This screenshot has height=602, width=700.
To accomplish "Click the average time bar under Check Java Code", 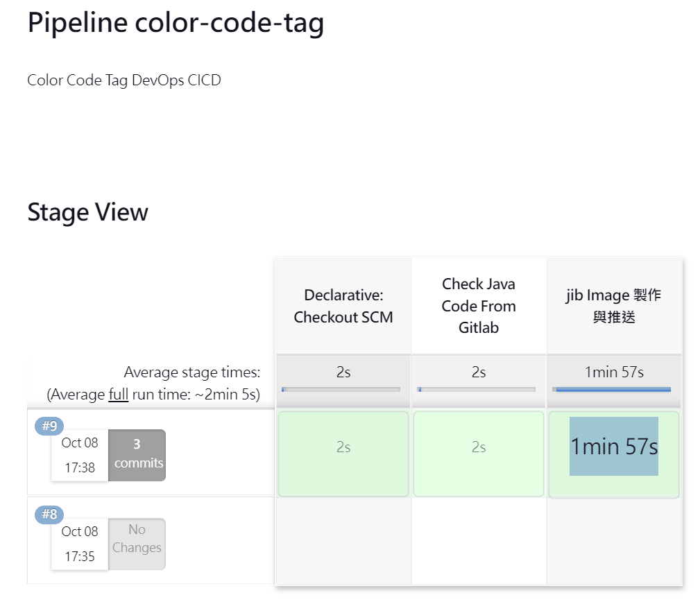I will point(477,390).
